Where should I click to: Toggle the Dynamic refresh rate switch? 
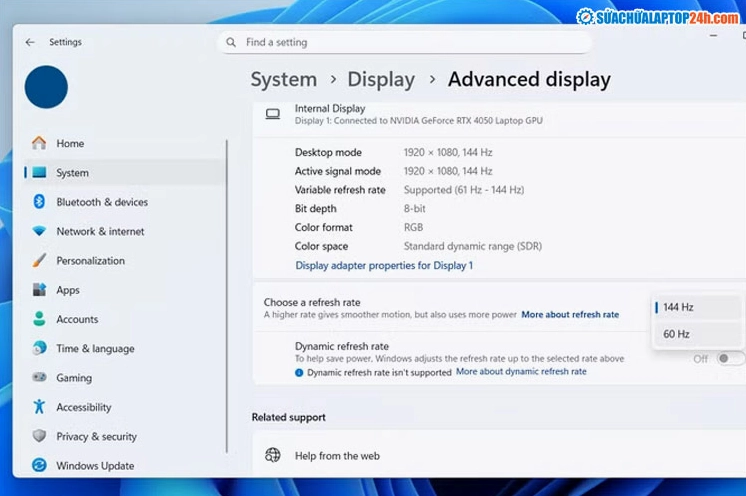point(730,358)
